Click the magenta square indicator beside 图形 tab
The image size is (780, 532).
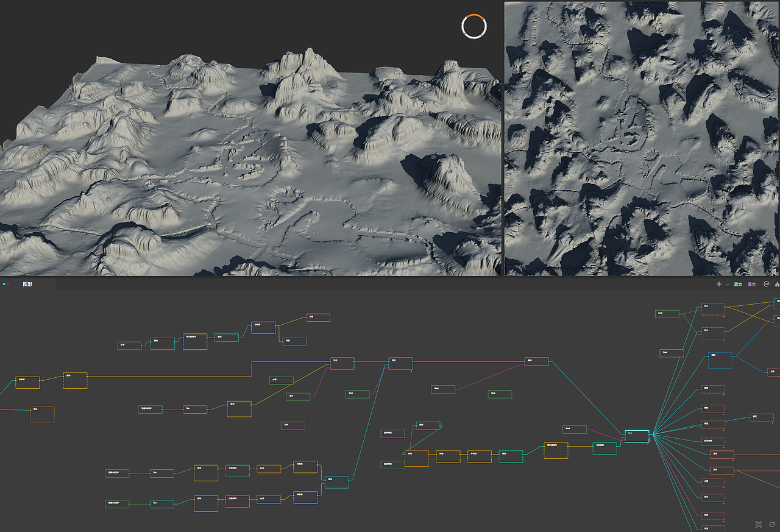[x=9, y=284]
